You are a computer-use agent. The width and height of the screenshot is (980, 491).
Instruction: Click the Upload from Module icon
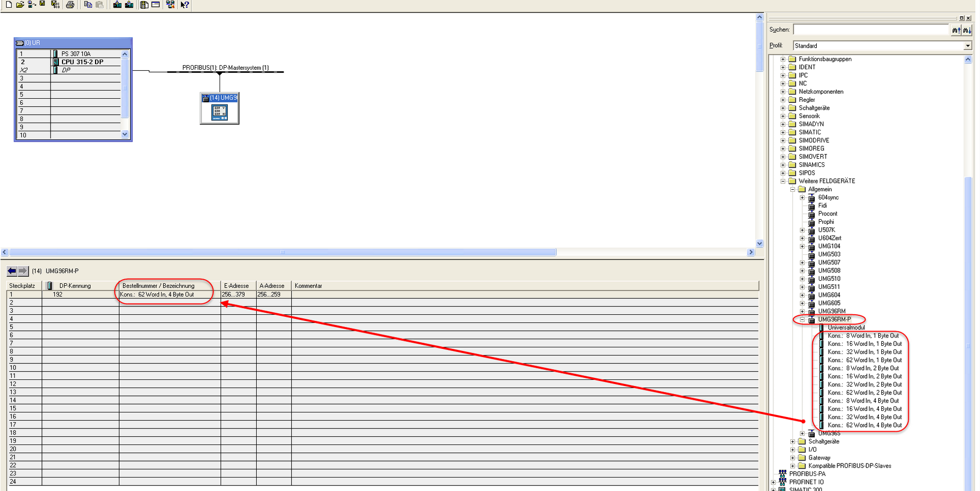coord(129,5)
